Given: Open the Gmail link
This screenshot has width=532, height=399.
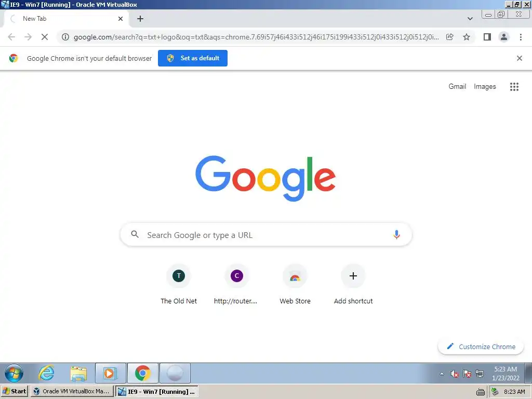Looking at the screenshot, I should 457,86.
